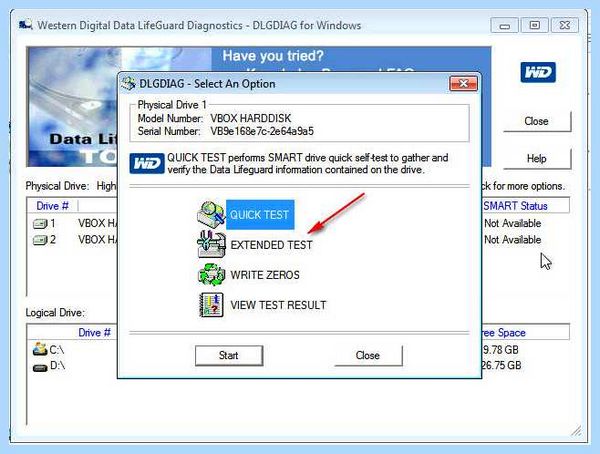This screenshot has width=600, height=454.
Task: Click the WD logo in the dialog description
Action: click(x=147, y=164)
